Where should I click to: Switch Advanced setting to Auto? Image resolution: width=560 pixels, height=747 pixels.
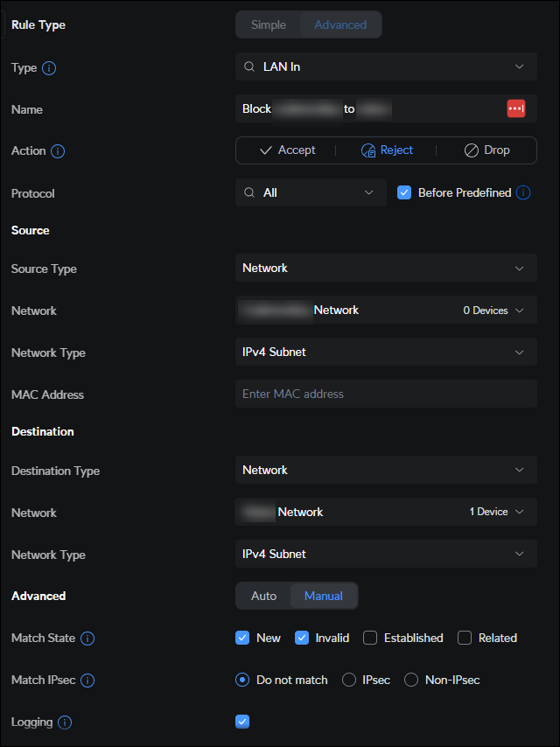(x=263, y=596)
